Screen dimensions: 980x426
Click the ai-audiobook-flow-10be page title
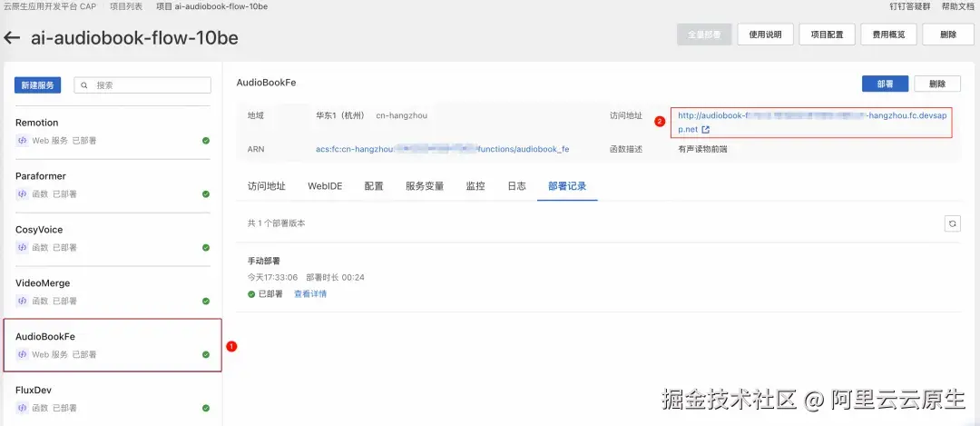[134, 37]
